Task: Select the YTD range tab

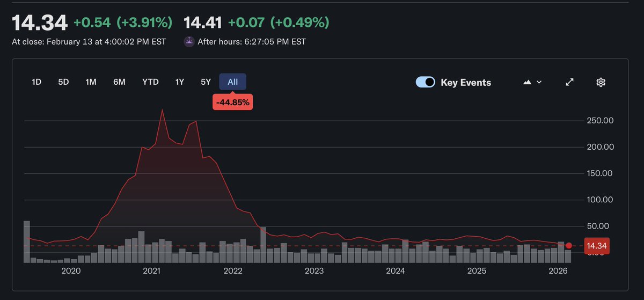Action: coord(150,82)
